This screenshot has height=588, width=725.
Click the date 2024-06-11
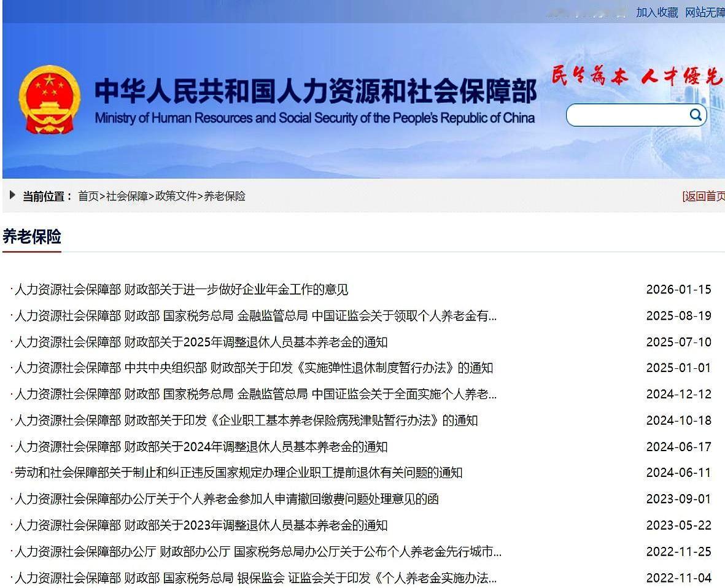678,473
